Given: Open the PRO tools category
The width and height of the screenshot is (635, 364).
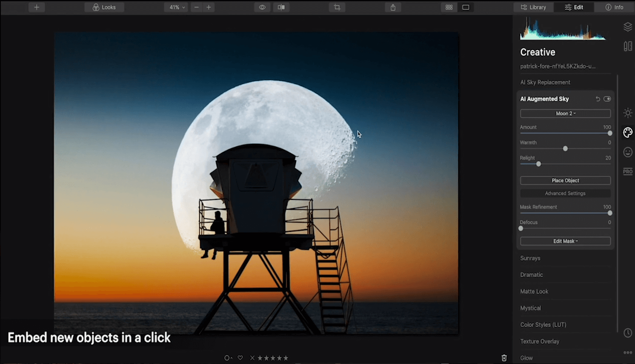Looking at the screenshot, I should [628, 171].
